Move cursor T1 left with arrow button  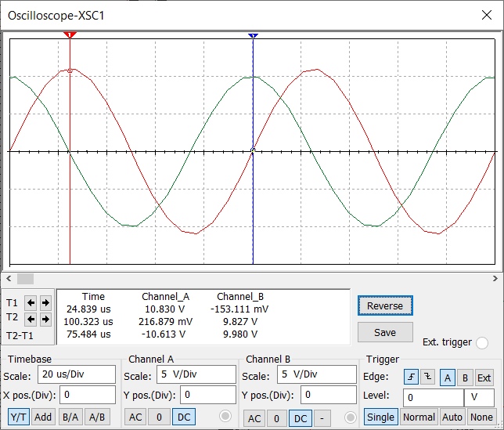pyautogui.click(x=31, y=302)
